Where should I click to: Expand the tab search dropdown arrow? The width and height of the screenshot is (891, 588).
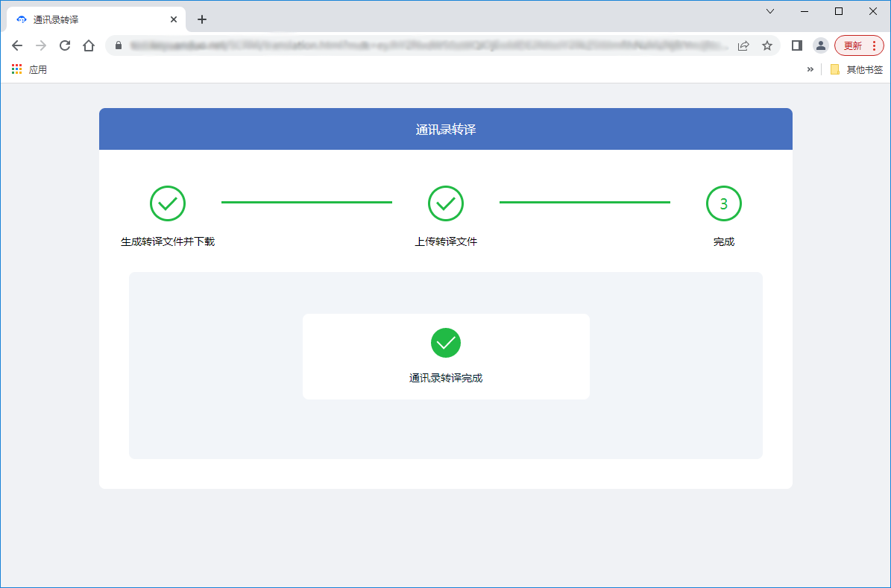click(770, 11)
